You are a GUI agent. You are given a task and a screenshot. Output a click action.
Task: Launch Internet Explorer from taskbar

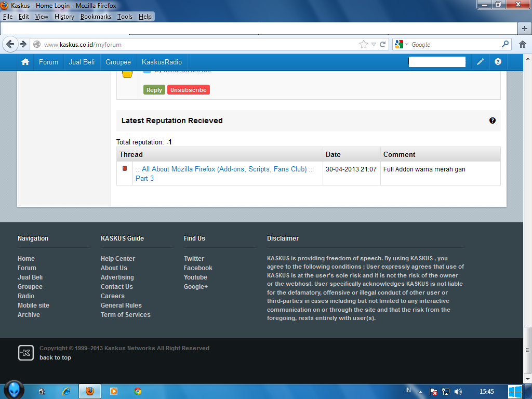pos(66,391)
